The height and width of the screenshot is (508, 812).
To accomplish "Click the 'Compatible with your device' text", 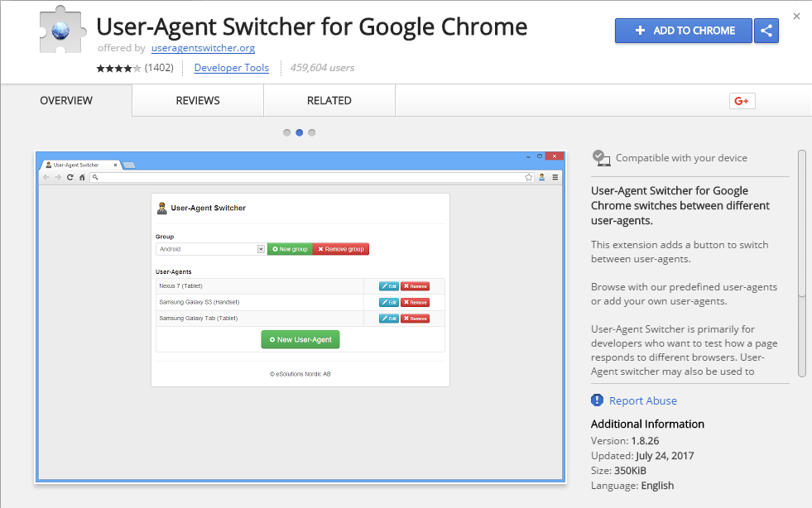I will coord(681,158).
